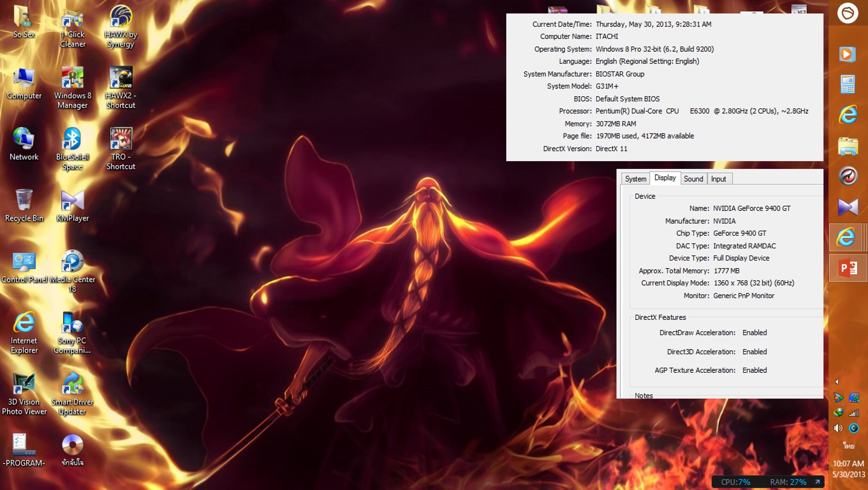Click the Start button at the taskbar's top
The image size is (868, 490).
click(x=848, y=13)
